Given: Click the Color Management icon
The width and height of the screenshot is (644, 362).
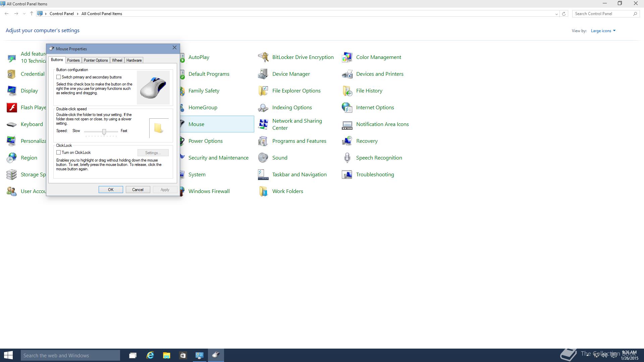Looking at the screenshot, I should [347, 57].
